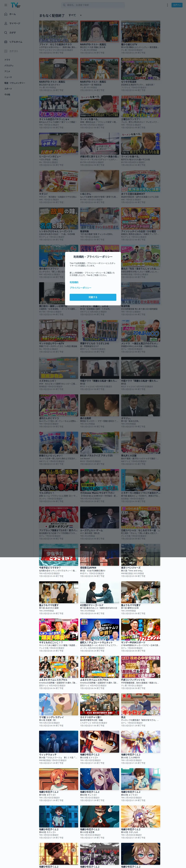Click the マイページ person icon
Image resolution: width=186 pixels, height=868 pixels.
6,23
